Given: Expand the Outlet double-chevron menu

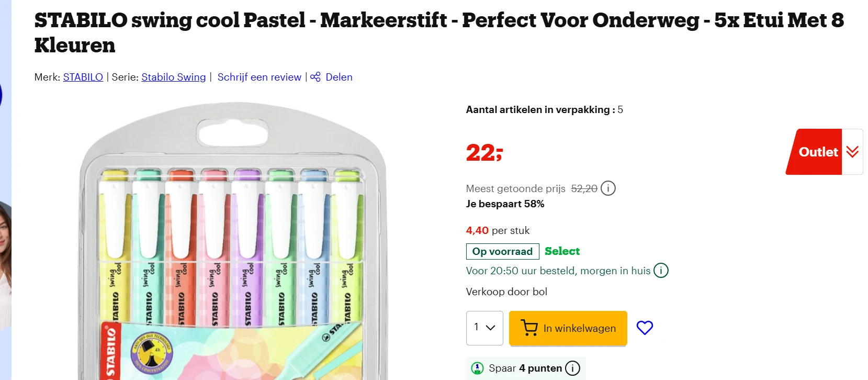Looking at the screenshot, I should tap(852, 152).
